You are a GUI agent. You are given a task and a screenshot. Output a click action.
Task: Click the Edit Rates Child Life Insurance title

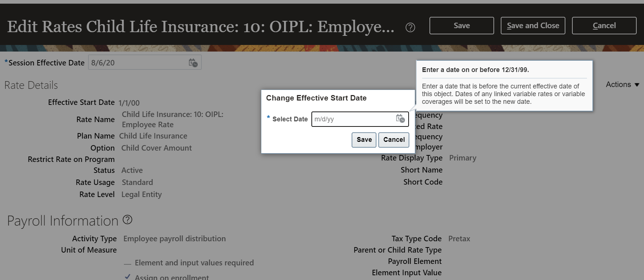(201, 27)
